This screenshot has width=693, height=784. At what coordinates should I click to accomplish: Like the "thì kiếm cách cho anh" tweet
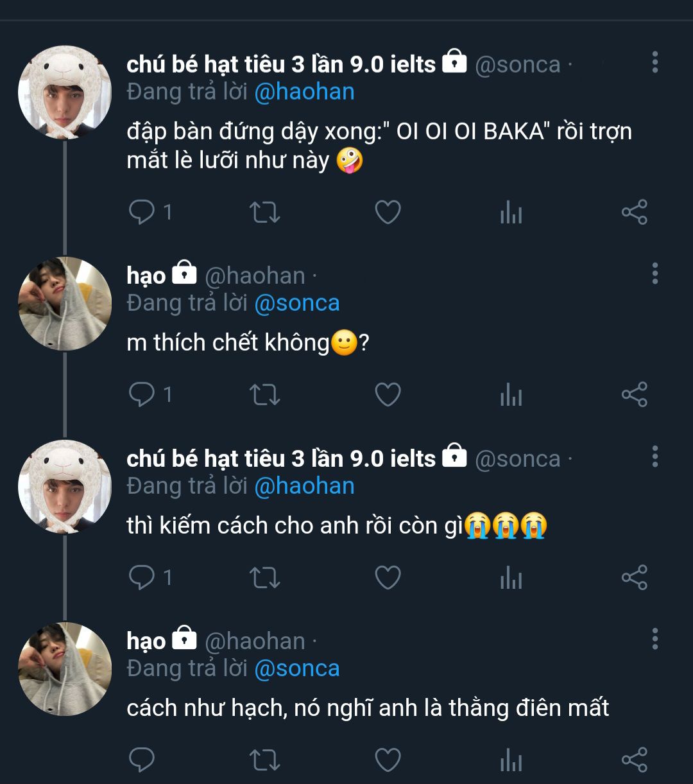tap(388, 578)
